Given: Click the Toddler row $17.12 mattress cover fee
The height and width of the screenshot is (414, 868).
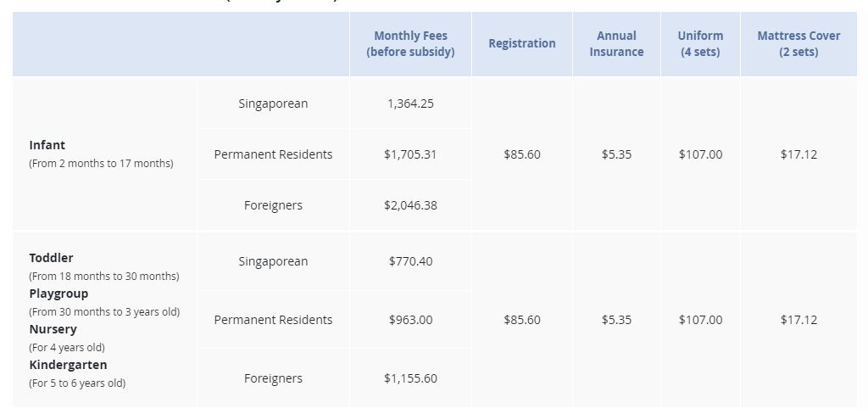Looking at the screenshot, I should click(798, 320).
